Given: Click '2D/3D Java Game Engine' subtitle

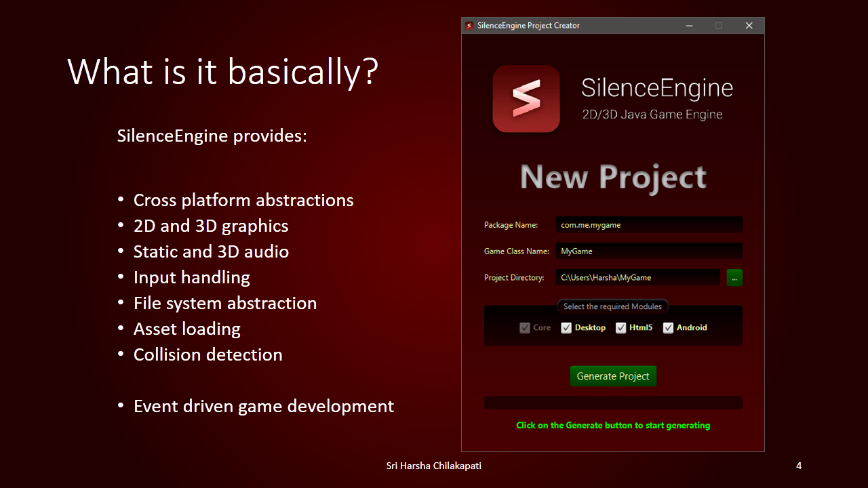Looking at the screenshot, I should pyautogui.click(x=652, y=115).
